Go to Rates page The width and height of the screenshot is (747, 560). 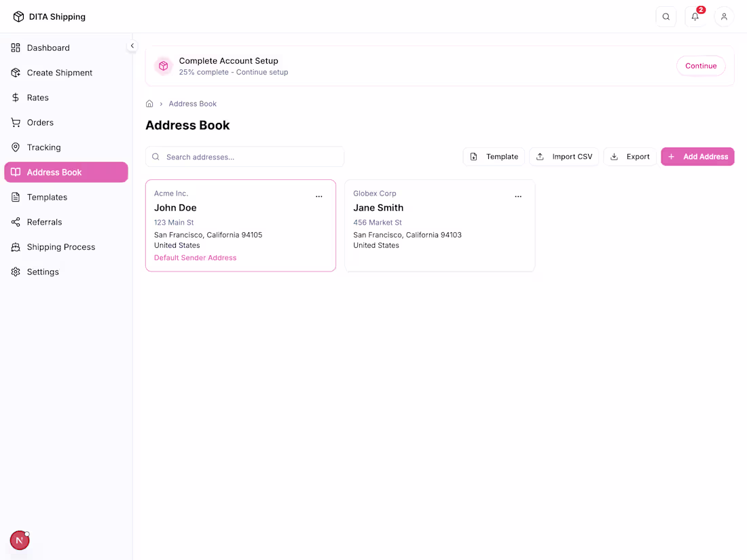click(67, 98)
